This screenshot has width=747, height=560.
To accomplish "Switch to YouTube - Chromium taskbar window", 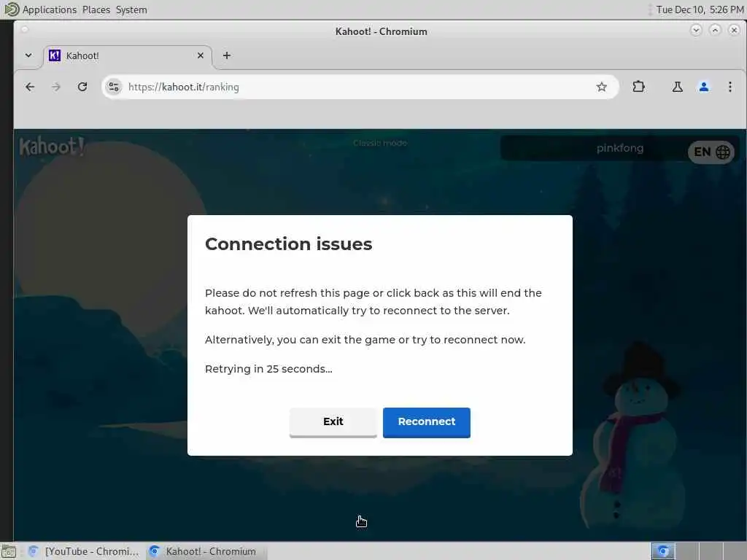I will pos(85,551).
